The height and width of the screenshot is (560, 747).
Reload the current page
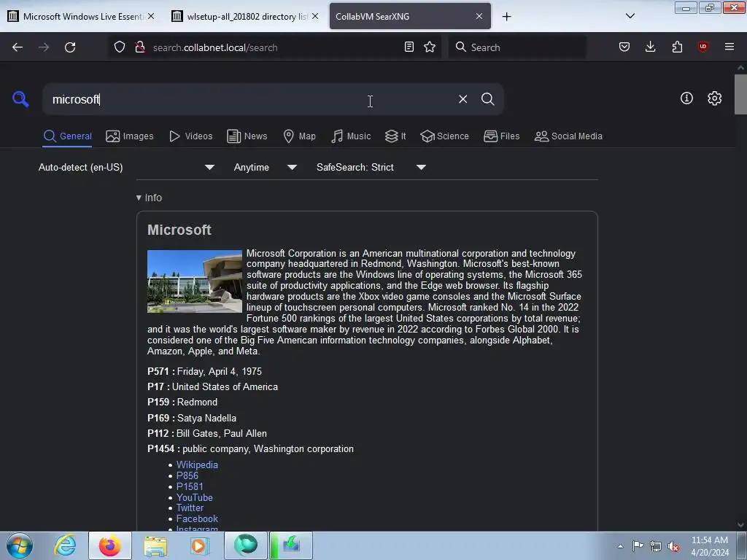click(x=70, y=47)
